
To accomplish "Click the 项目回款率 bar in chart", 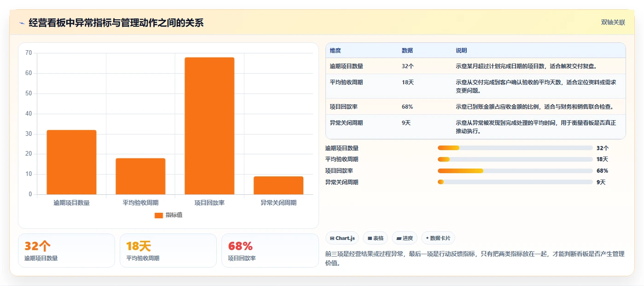I will pyautogui.click(x=209, y=126).
